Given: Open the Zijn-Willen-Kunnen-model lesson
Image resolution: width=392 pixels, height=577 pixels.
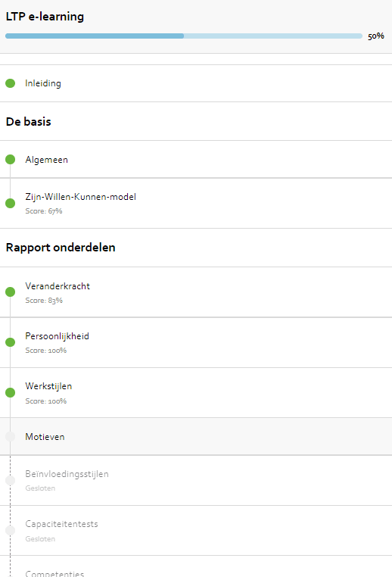Looking at the screenshot, I should (x=196, y=203).
